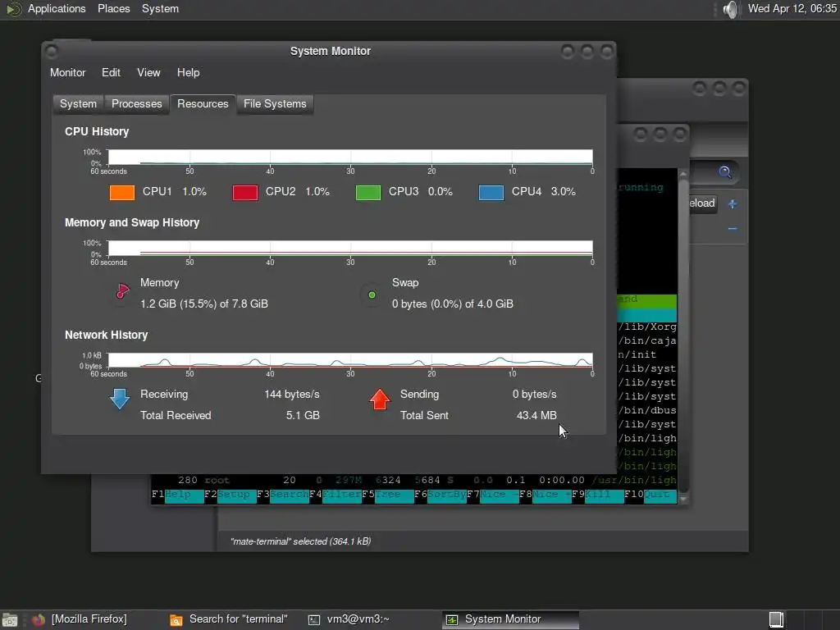Click the Memory and Swap History graph

pos(350,248)
